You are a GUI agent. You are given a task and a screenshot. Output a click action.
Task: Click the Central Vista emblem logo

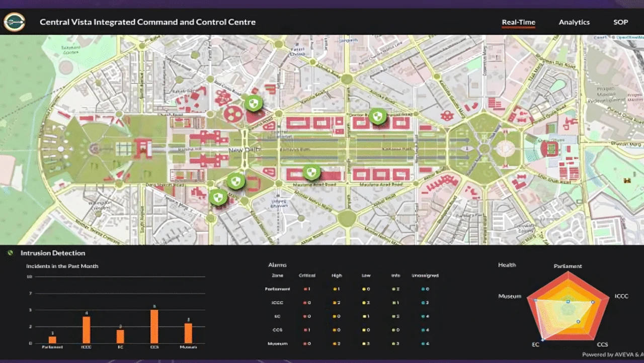pyautogui.click(x=14, y=22)
